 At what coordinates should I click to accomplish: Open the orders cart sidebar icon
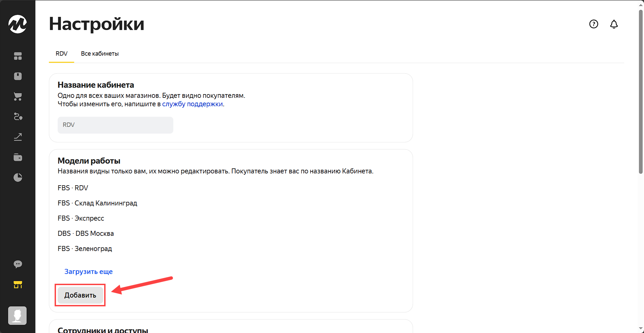(18, 96)
